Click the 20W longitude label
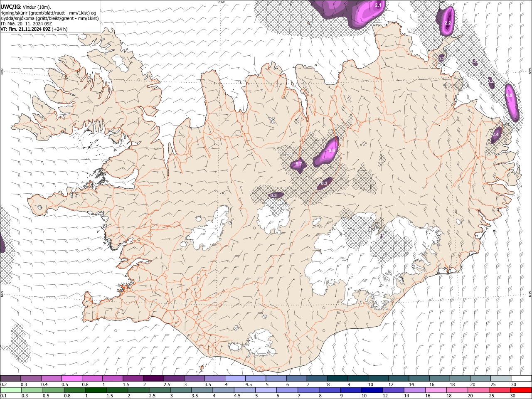 [x=221, y=2]
